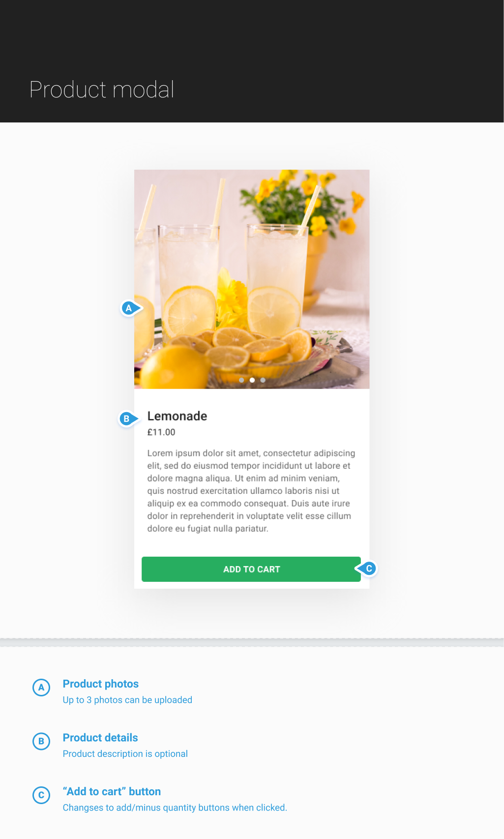Click the Lemonade product title
The height and width of the screenshot is (839, 504).
coord(177,416)
